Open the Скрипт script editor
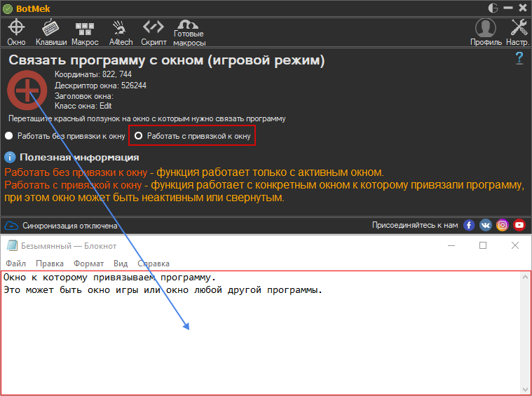 click(x=154, y=32)
